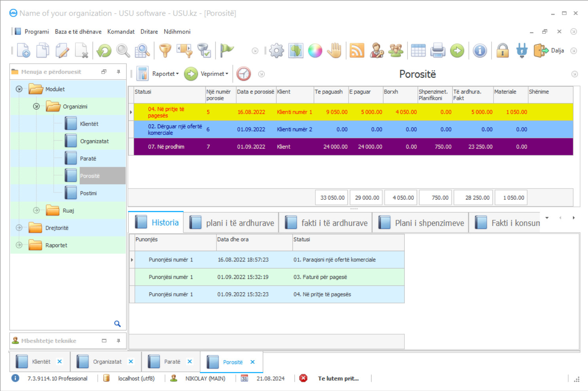Click the blue info circle icon
The image size is (588, 391).
[x=480, y=51]
